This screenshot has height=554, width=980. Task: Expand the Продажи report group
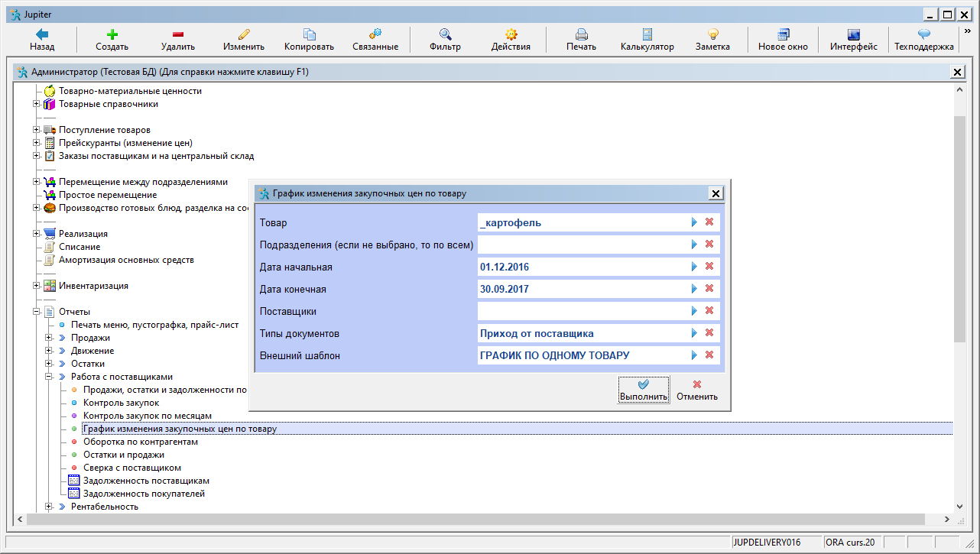49,338
